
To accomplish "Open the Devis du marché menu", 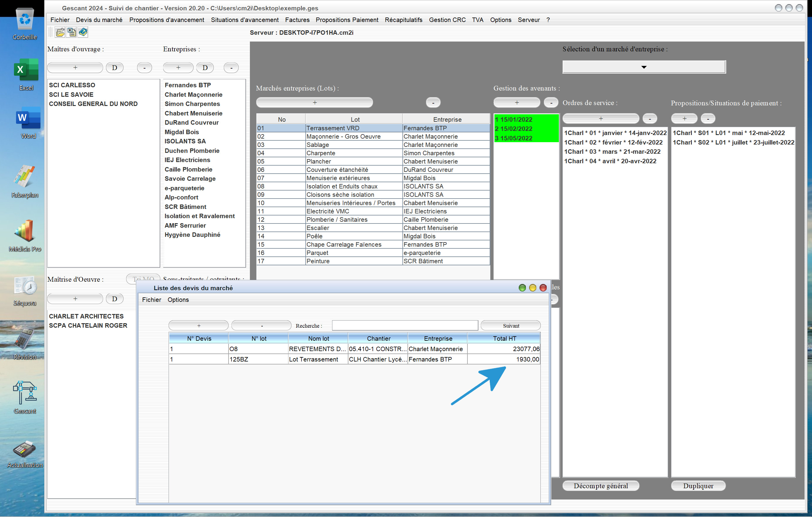I will (99, 20).
